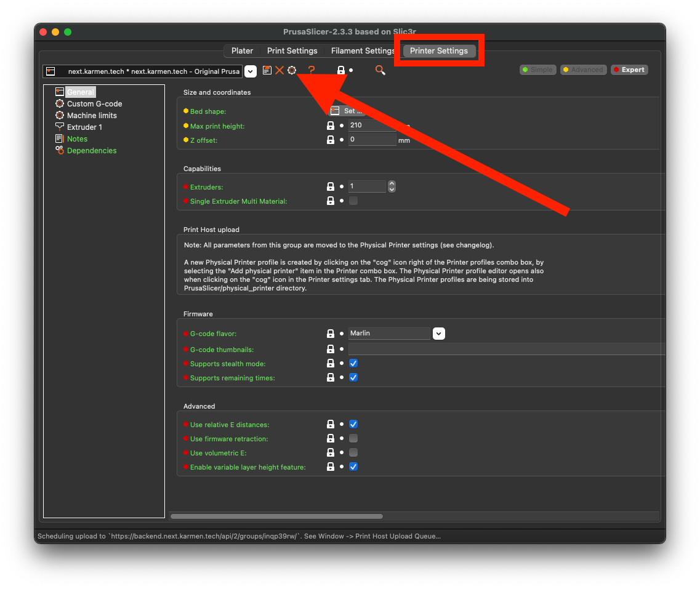Toggle Supports remaining times checkbox
This screenshot has width=700, height=589.
pos(353,377)
